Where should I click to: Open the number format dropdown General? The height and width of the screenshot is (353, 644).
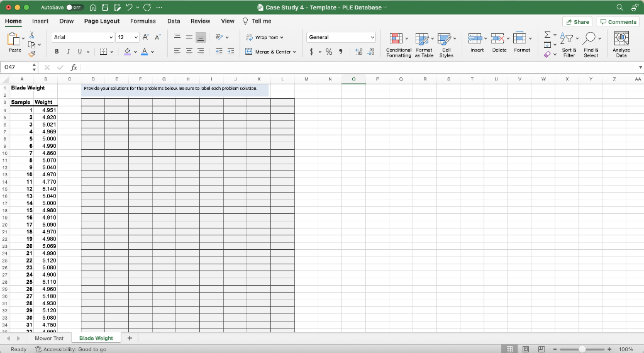pyautogui.click(x=341, y=37)
